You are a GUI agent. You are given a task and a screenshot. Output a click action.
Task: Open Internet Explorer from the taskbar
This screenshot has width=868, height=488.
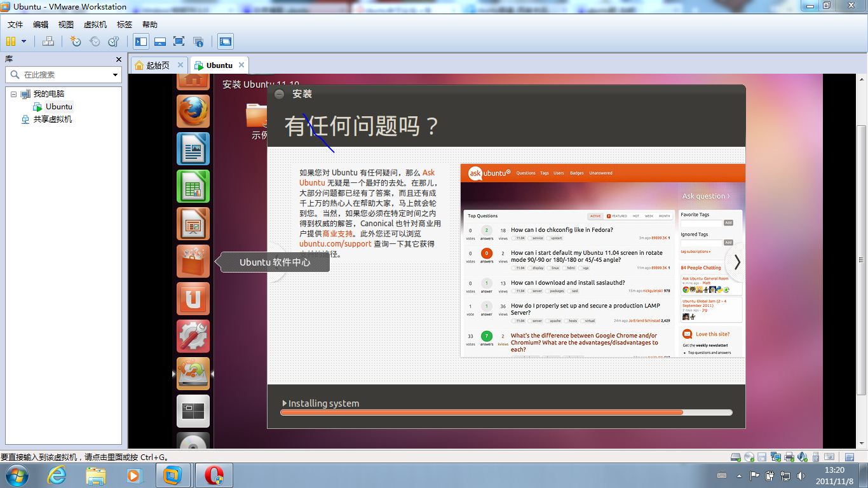tap(57, 475)
